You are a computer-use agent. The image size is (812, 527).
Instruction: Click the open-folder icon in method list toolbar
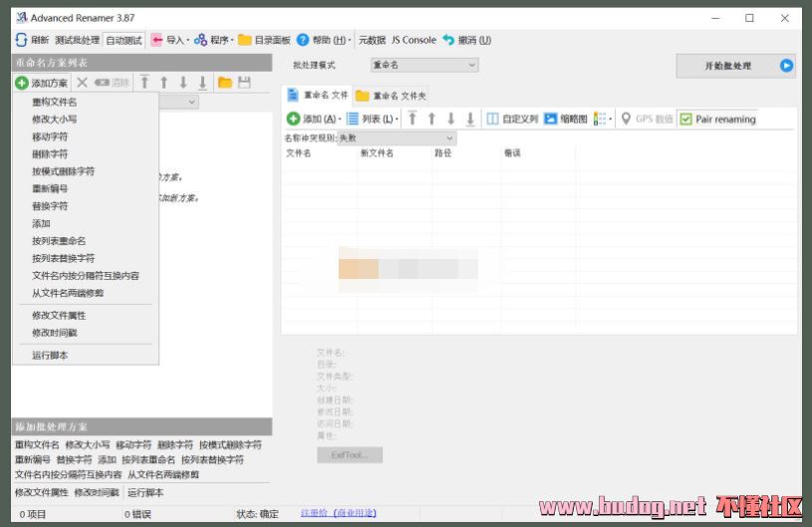click(225, 83)
